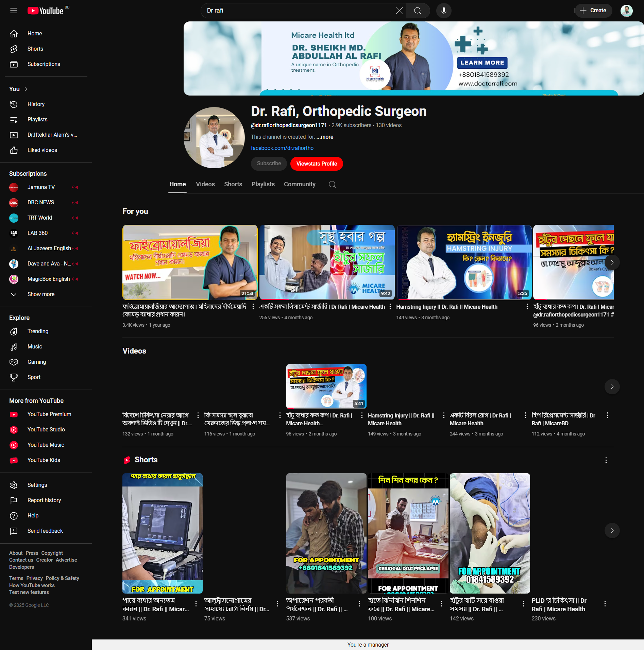Open options for For you Hamstring video

point(527,307)
